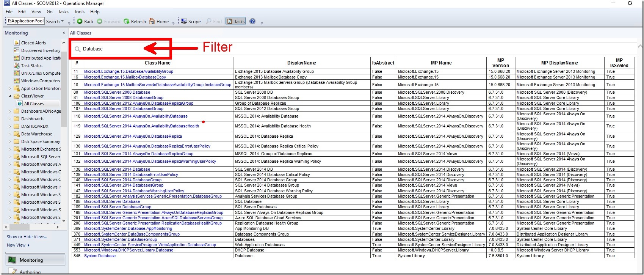Select the 'App Monitoring DB' display name cell

click(302, 229)
